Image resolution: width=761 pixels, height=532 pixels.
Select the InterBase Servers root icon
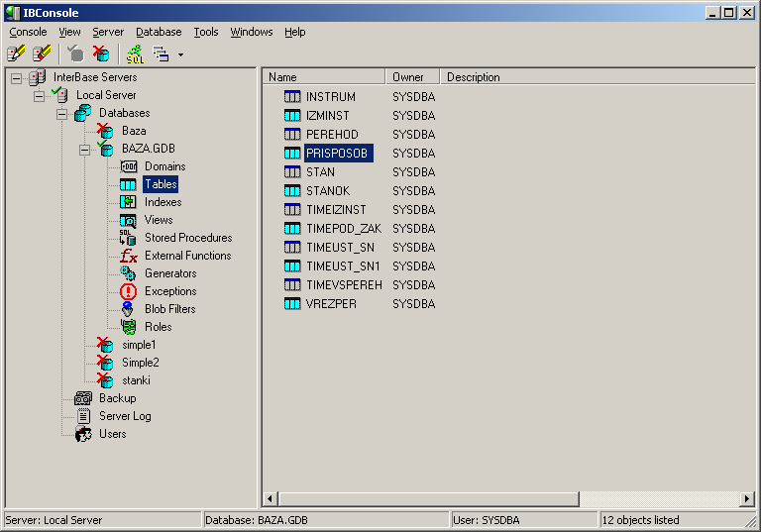(38, 77)
